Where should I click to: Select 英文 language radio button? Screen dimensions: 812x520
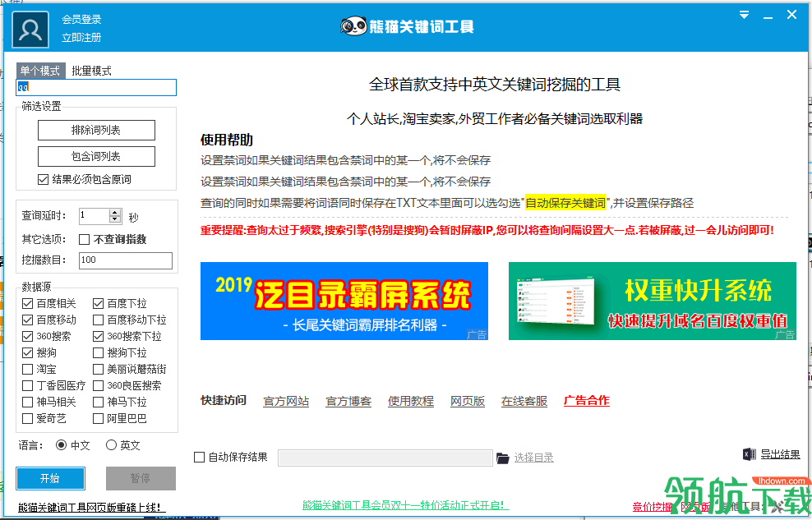tap(111, 445)
